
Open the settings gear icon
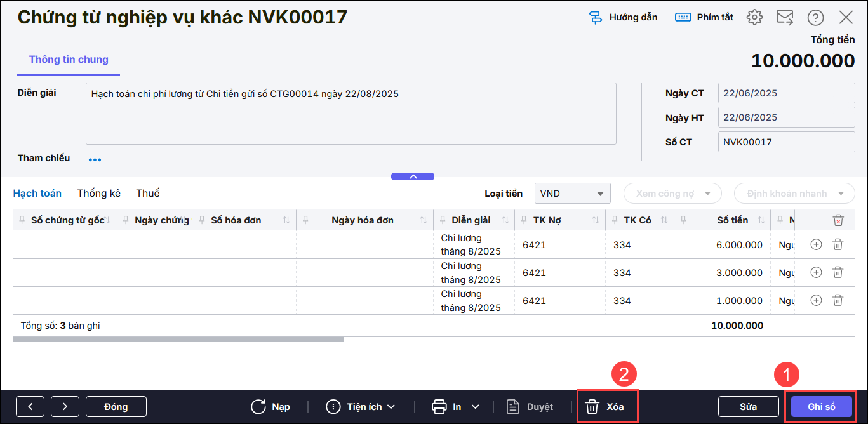pyautogui.click(x=754, y=17)
